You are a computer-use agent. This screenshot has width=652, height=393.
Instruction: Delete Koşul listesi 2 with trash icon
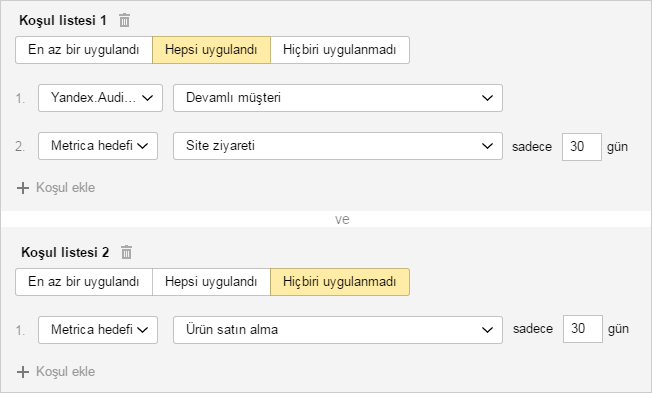click(126, 252)
